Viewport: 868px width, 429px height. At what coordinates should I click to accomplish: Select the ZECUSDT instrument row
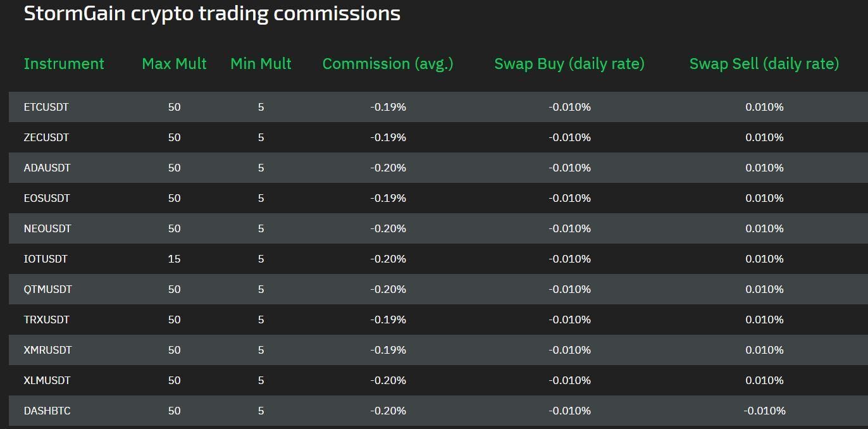(46, 138)
